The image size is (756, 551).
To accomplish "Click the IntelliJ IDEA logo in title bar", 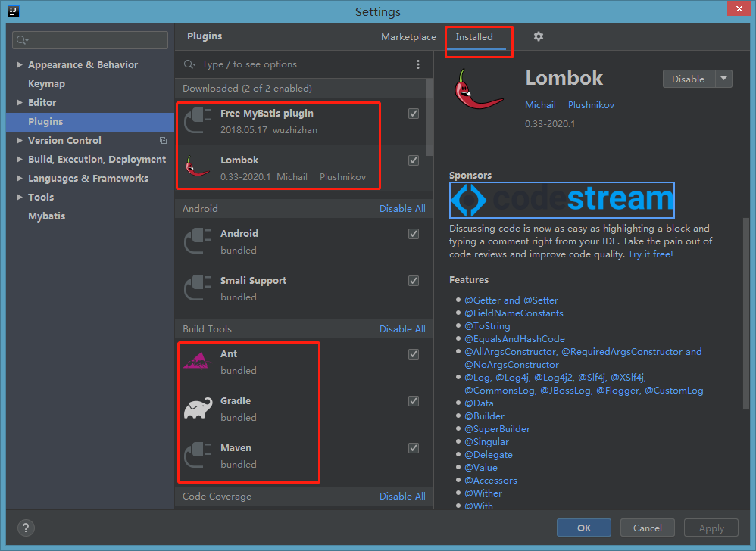I will click(x=14, y=11).
